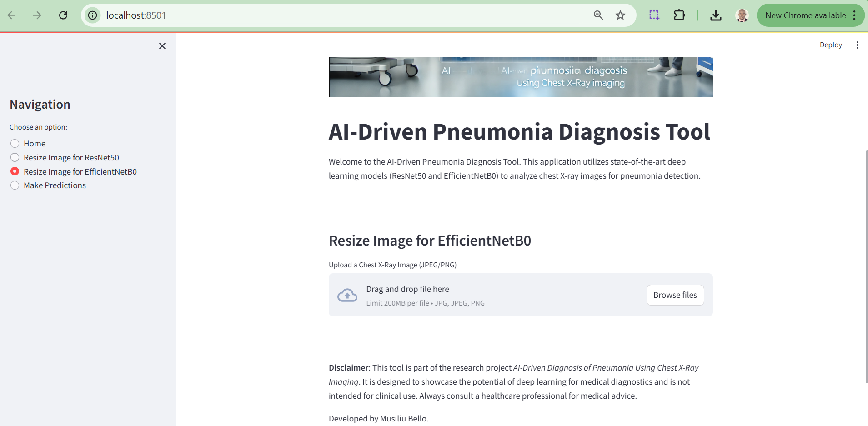Click the browser forward arrow
Image resolution: width=868 pixels, height=426 pixels.
pos(37,15)
